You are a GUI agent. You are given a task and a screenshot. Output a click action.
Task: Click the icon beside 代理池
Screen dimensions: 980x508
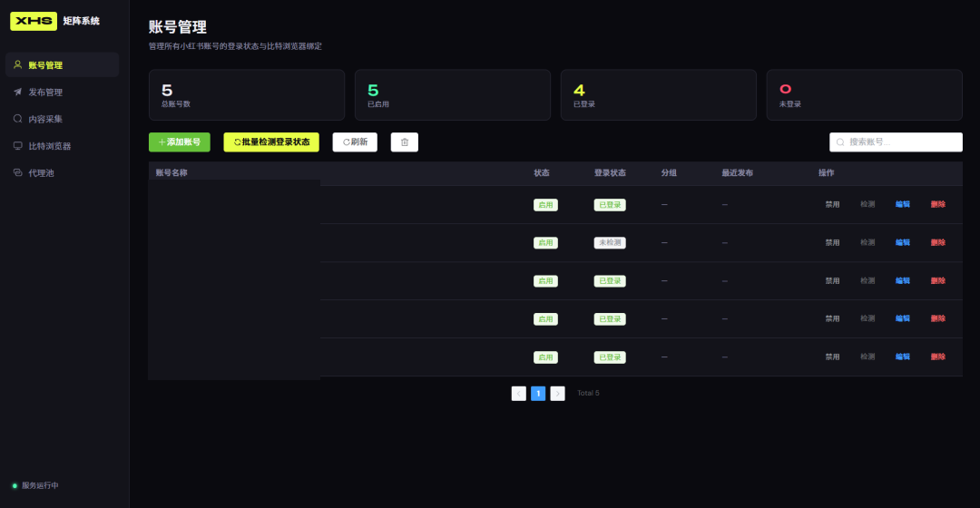(x=17, y=172)
